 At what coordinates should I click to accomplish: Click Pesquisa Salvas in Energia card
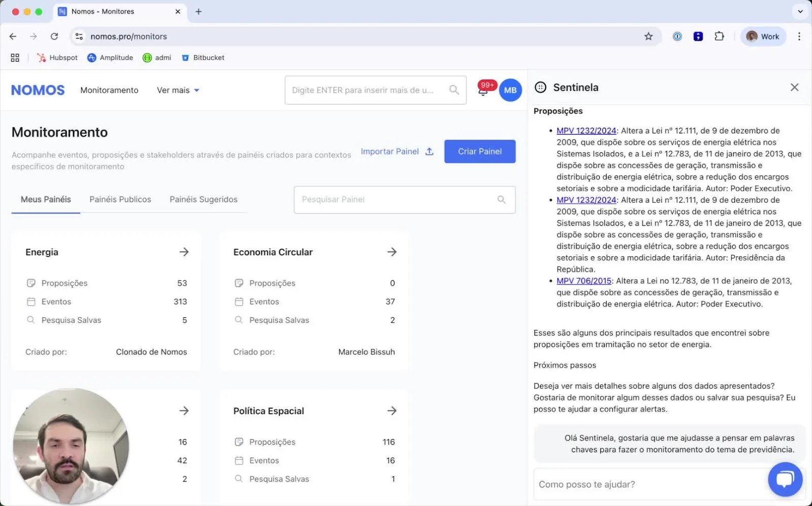pos(106,320)
